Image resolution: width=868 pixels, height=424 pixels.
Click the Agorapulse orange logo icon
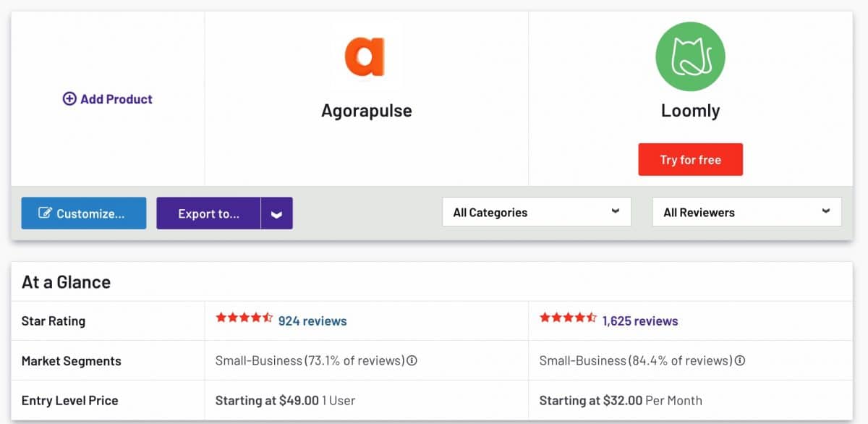365,57
